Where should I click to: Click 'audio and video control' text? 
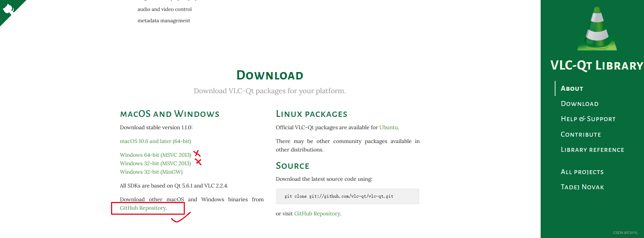pyautogui.click(x=165, y=9)
